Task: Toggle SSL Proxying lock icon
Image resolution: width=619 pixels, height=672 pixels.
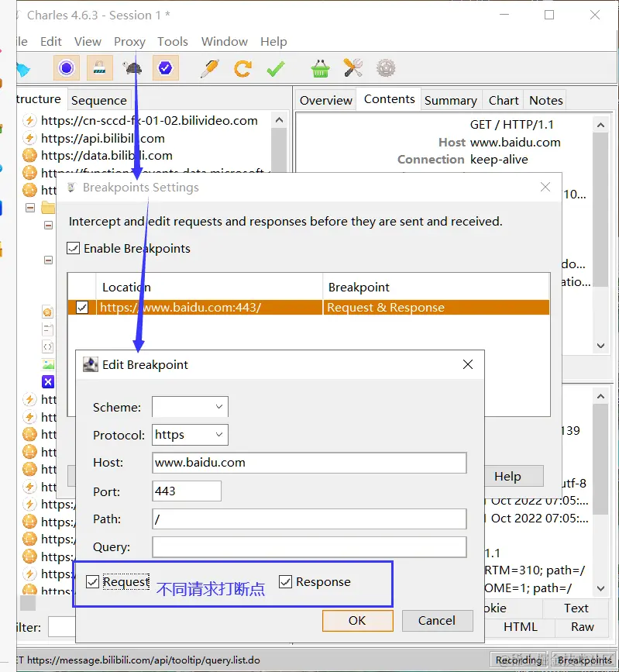Action: (x=99, y=67)
